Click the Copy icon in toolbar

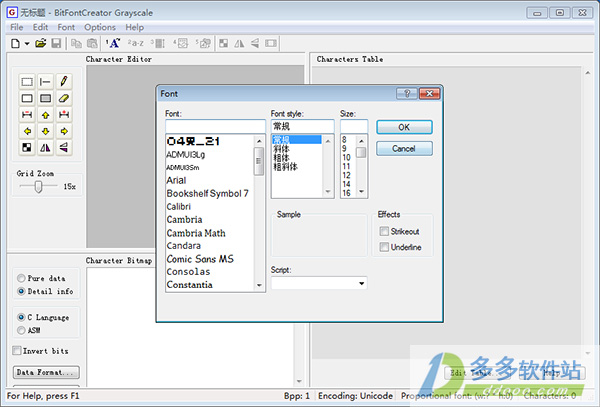76,44
